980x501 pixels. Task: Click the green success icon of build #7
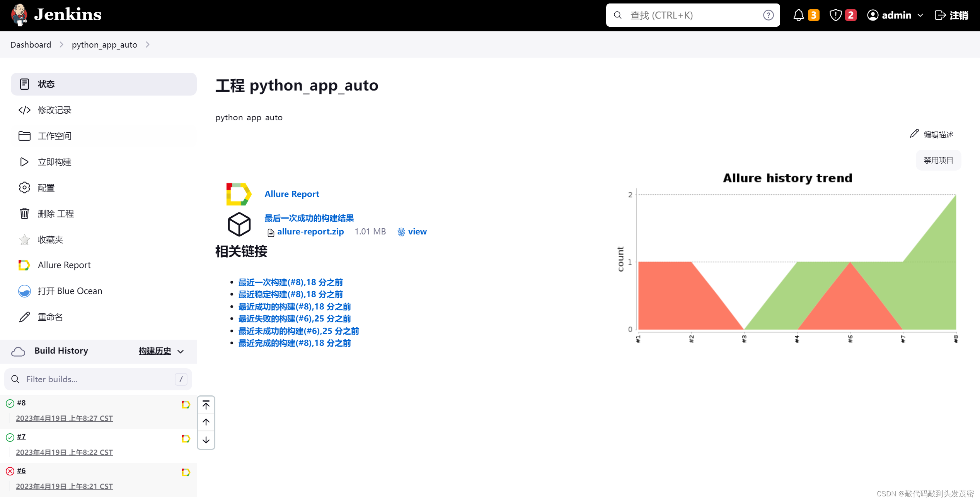pyautogui.click(x=10, y=437)
